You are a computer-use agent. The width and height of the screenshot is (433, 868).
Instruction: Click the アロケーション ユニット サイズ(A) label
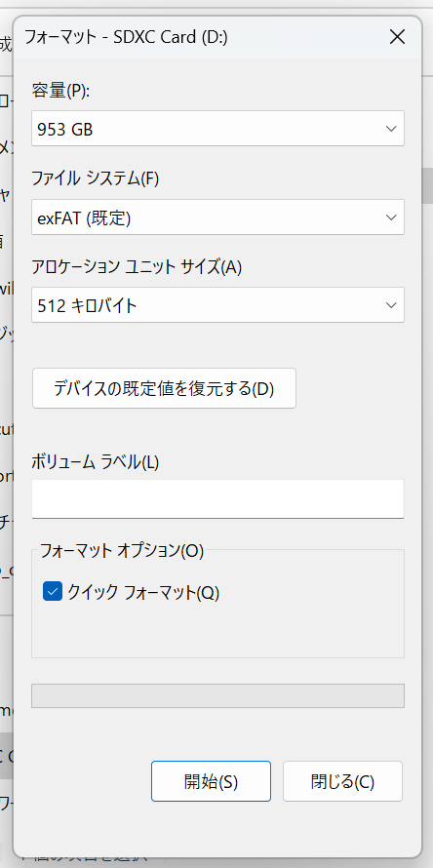point(137,267)
